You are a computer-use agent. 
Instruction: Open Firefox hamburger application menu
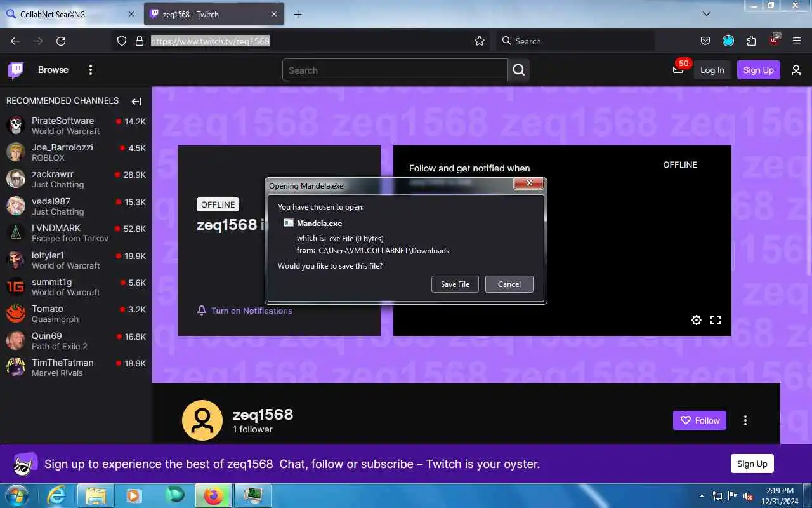797,41
